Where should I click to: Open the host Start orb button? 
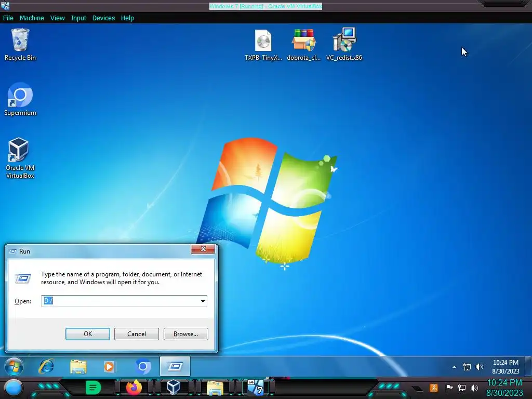tap(14, 388)
